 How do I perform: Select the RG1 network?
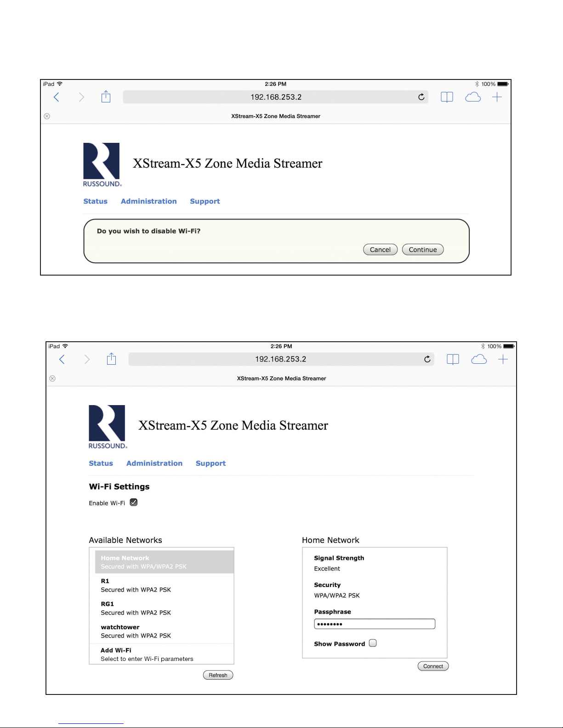click(x=165, y=608)
